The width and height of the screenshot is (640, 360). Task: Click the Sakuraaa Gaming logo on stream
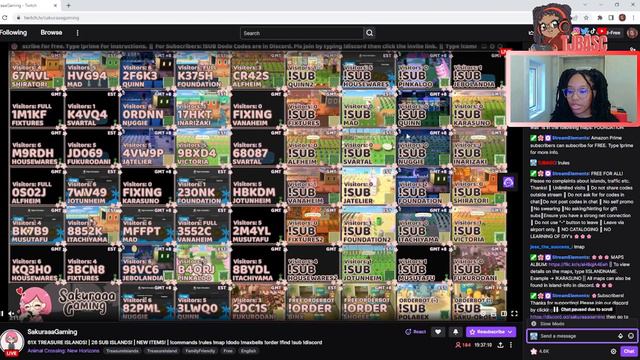click(64, 303)
